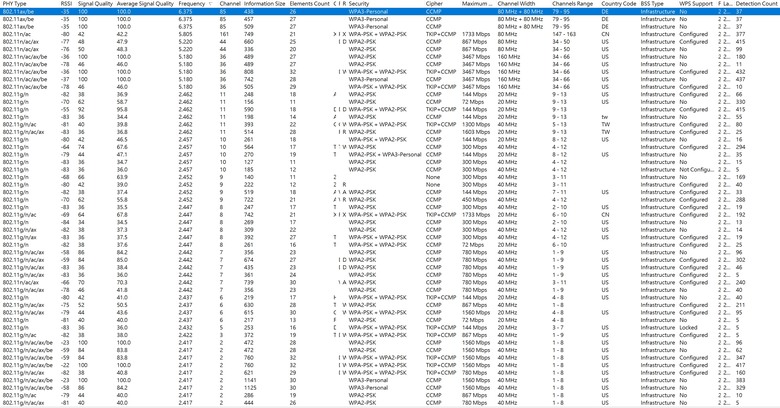Click the information size value 674
This screenshot has height=408, width=780.
[x=249, y=260]
